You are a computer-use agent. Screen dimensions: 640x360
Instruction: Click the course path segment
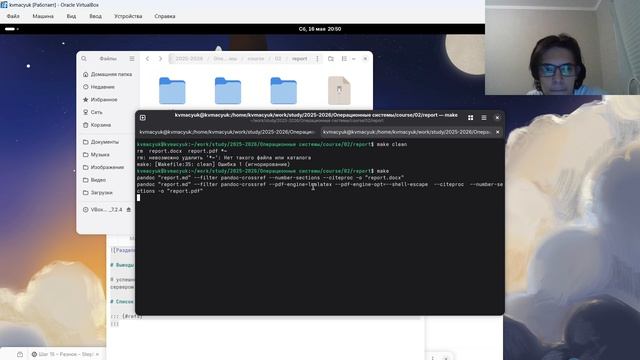click(256, 59)
